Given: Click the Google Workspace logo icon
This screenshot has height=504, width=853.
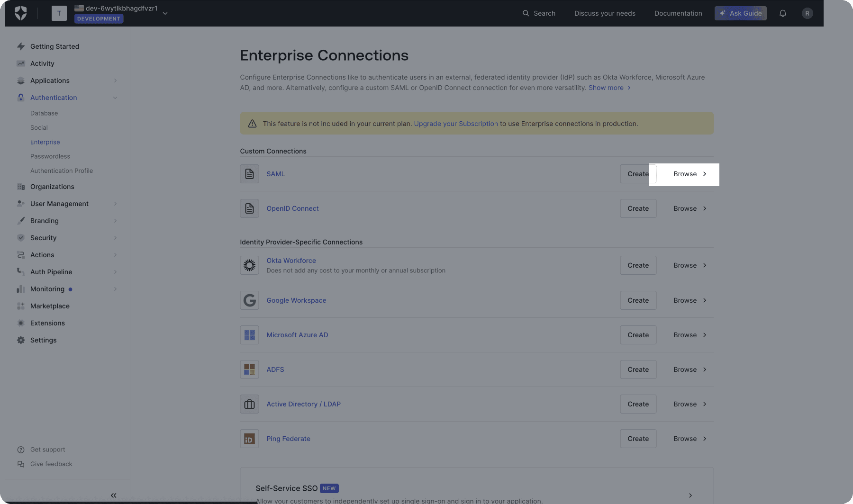Looking at the screenshot, I should [x=249, y=300].
